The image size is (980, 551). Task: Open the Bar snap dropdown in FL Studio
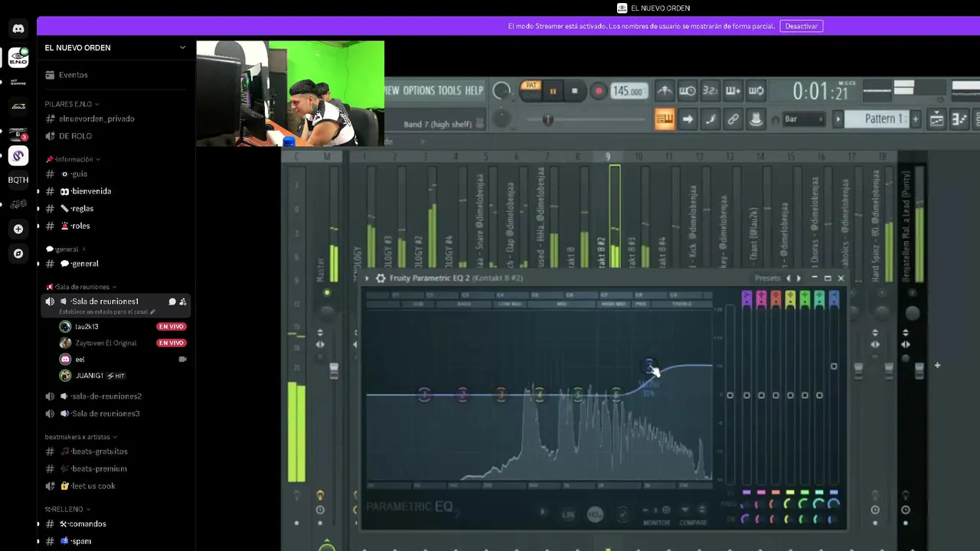(804, 119)
